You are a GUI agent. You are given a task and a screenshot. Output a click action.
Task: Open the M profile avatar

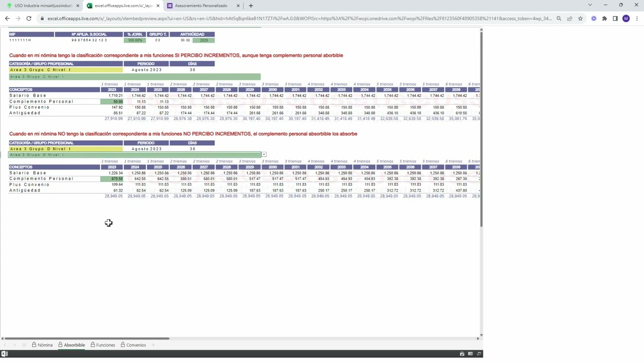click(625, 19)
